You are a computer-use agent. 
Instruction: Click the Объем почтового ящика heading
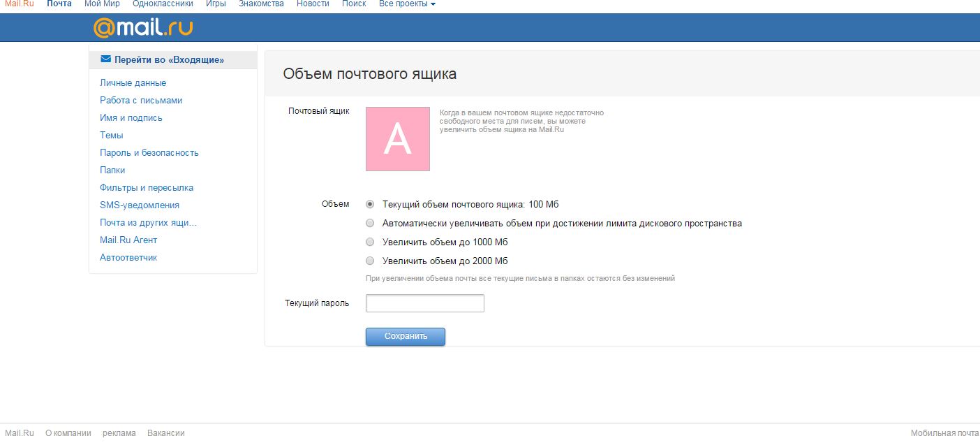click(x=370, y=74)
